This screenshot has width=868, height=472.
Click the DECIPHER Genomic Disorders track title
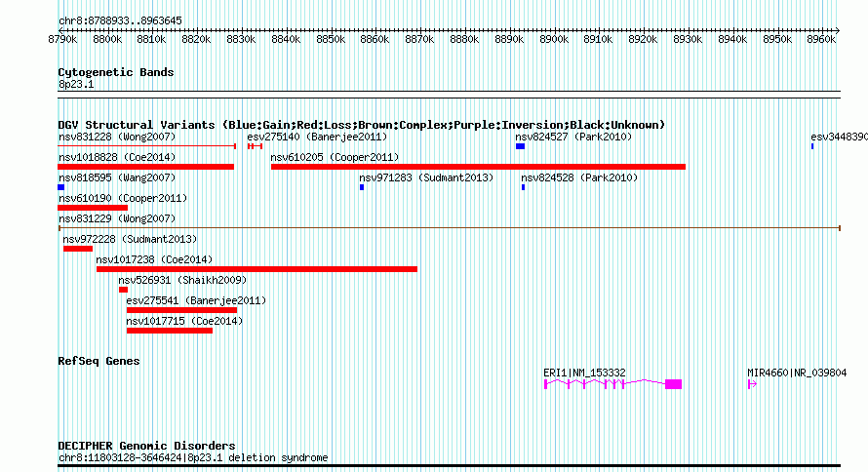click(x=146, y=446)
